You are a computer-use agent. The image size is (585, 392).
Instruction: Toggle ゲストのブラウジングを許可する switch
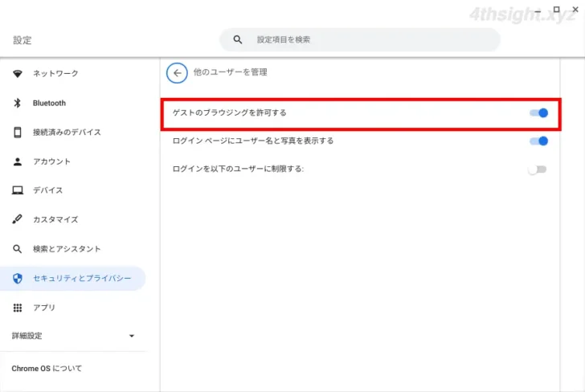[x=538, y=112]
